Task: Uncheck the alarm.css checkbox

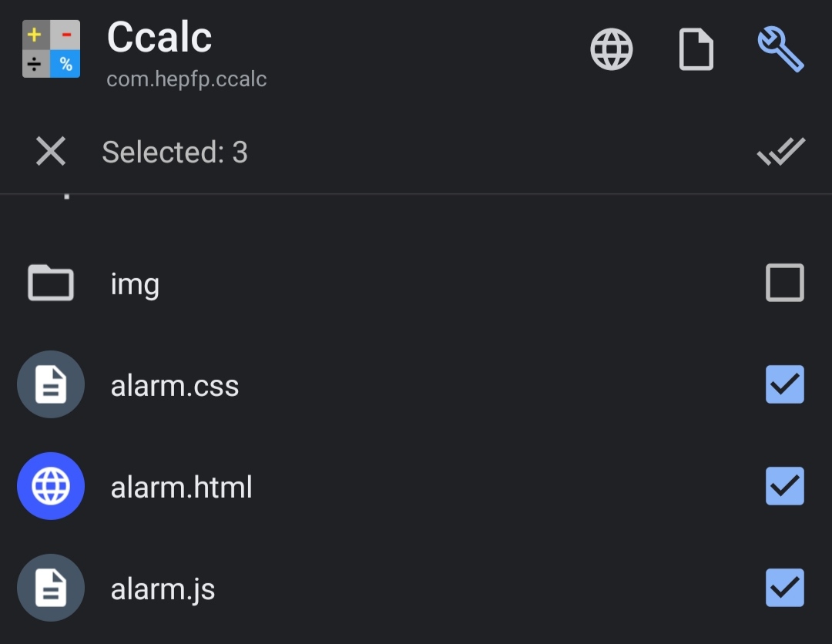Action: (784, 384)
